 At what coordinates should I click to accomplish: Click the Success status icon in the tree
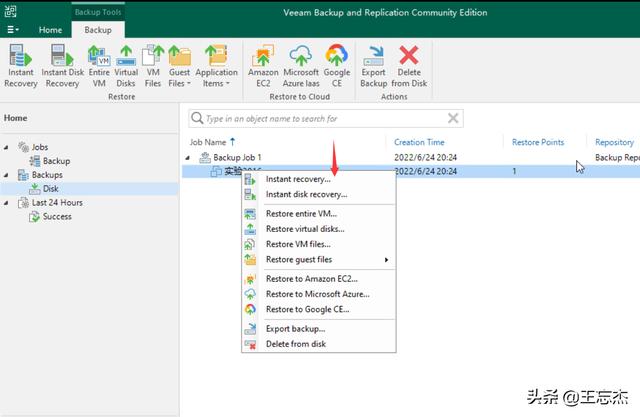tap(35, 216)
